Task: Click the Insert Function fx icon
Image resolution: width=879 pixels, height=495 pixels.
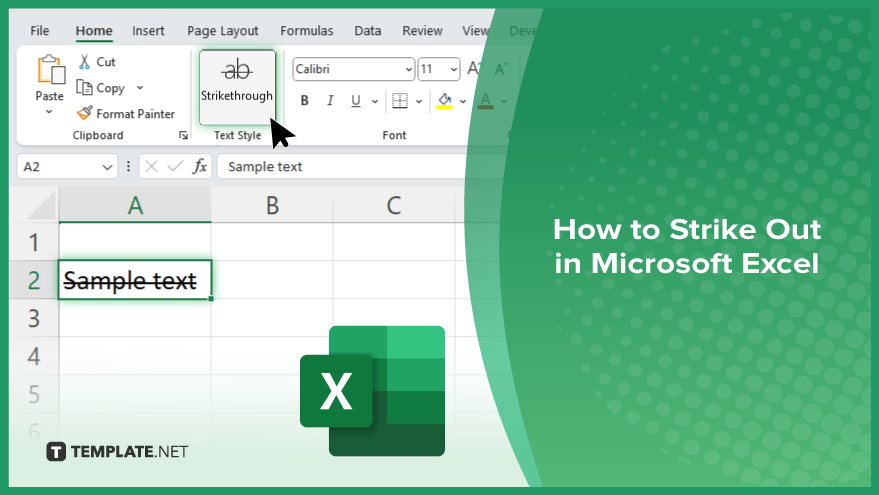Action: (200, 166)
